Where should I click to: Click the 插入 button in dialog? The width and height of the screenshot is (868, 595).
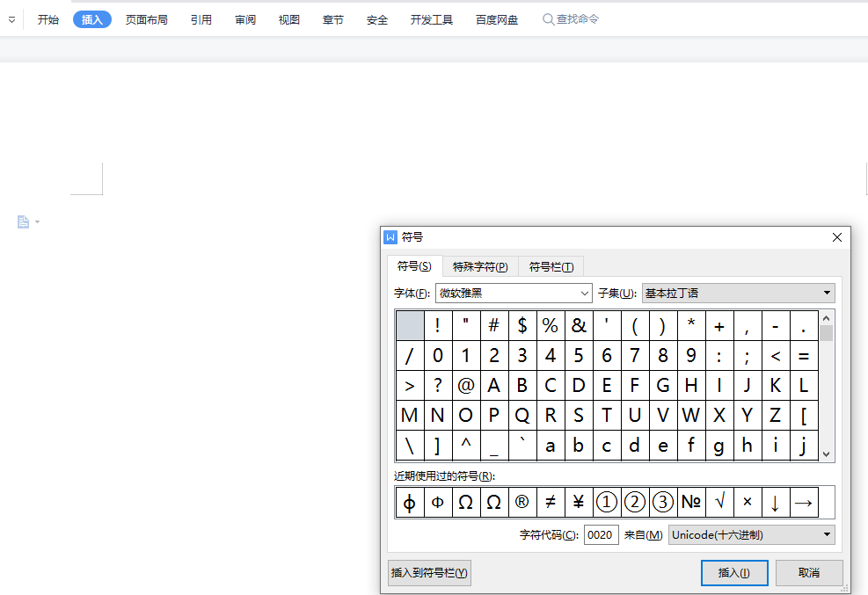pyautogui.click(x=734, y=573)
